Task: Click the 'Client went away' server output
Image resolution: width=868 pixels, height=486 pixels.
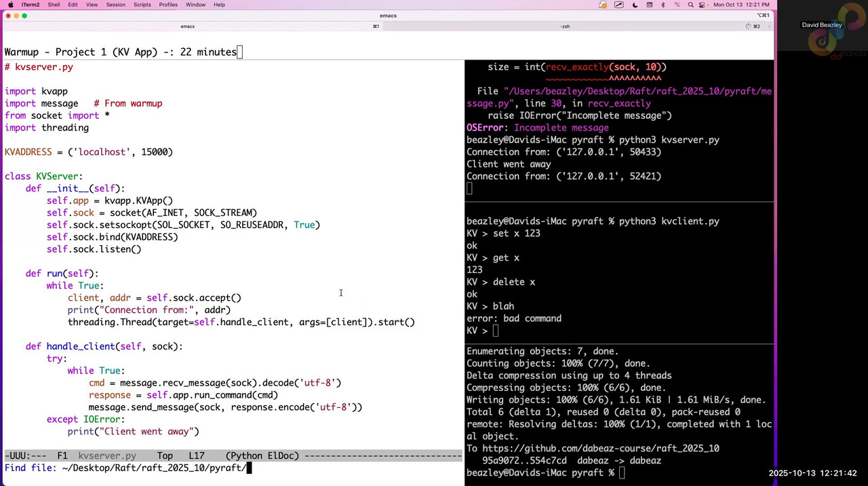Action: pos(509,164)
